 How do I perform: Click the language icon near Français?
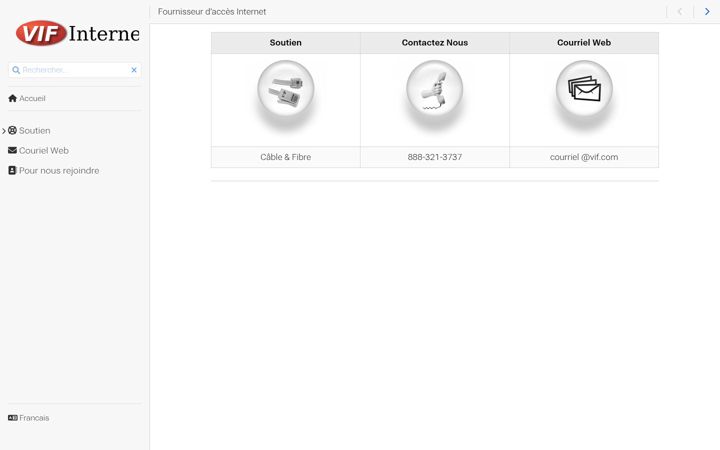[x=13, y=417]
